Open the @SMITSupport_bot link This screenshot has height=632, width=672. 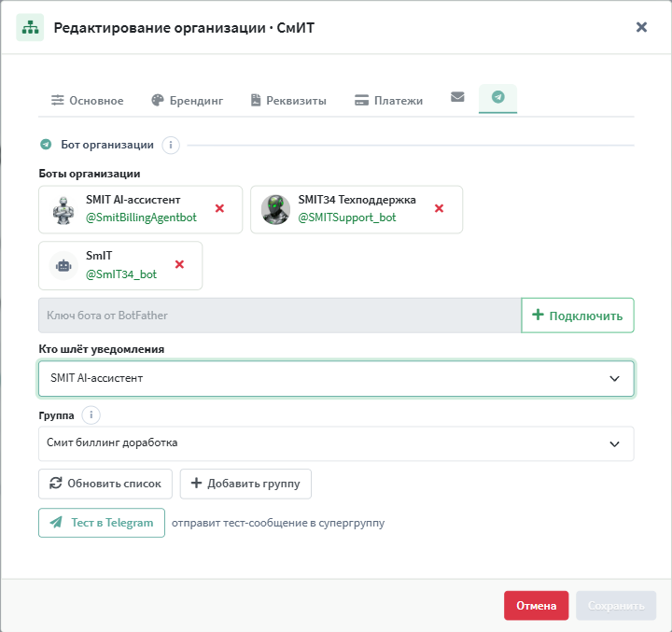(346, 218)
